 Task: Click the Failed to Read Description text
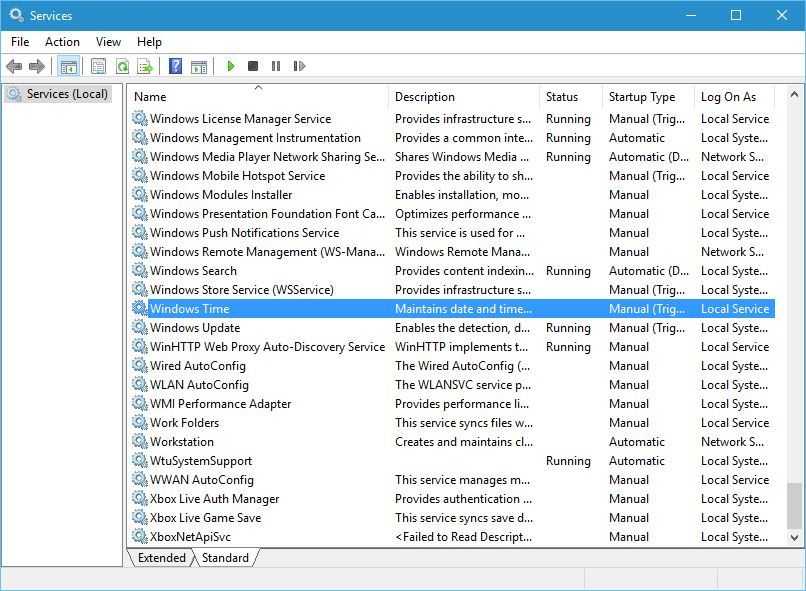463,537
